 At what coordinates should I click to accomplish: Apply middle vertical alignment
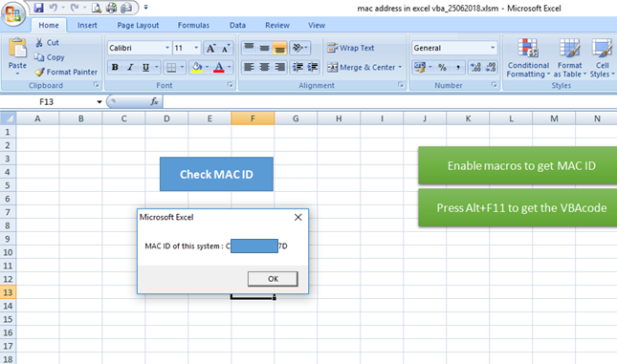pyautogui.click(x=264, y=48)
